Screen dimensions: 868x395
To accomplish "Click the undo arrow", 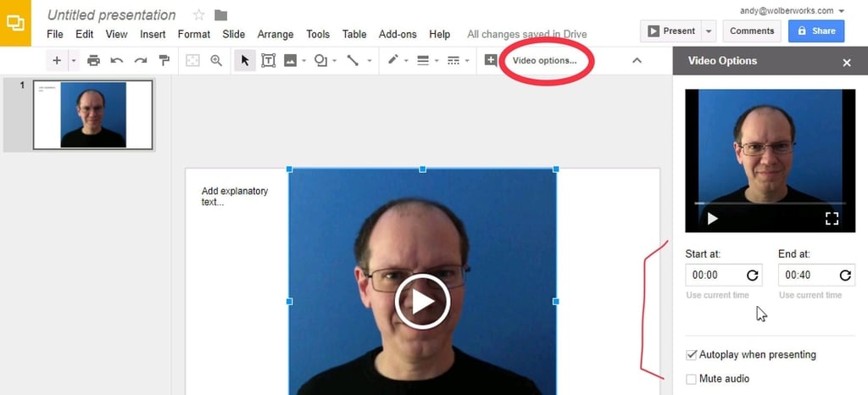I will click(x=117, y=60).
